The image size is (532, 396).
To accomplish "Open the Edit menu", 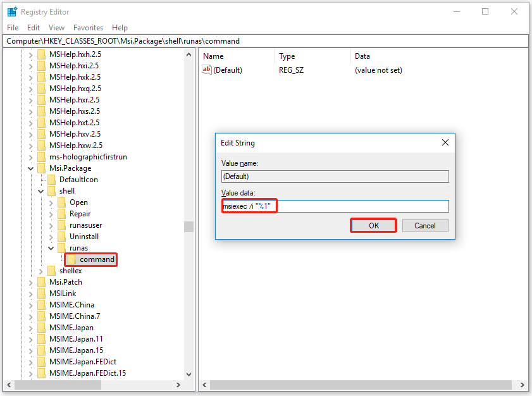I will tap(33, 27).
